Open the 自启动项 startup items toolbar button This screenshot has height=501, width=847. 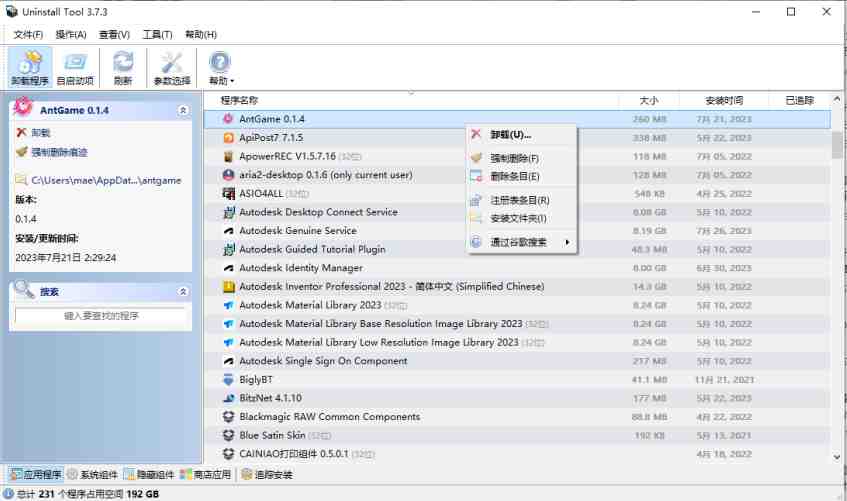pos(75,68)
